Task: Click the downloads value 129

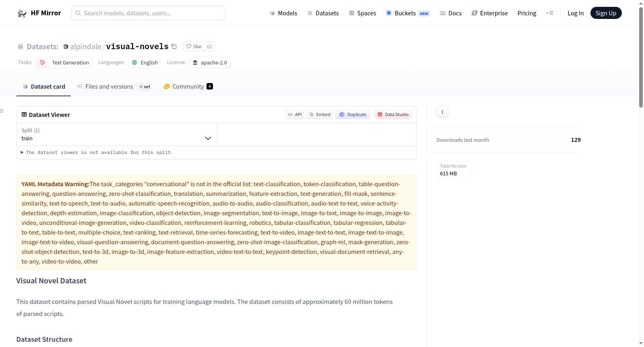Action: 576,140
